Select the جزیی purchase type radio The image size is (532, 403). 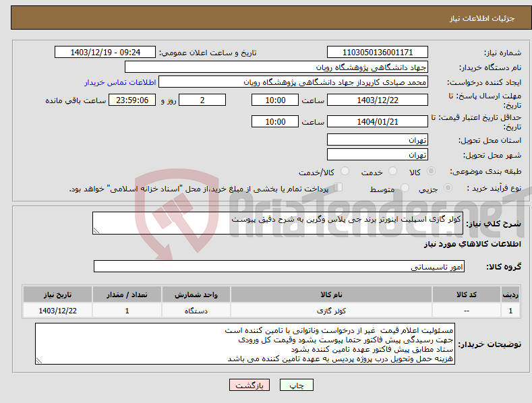pyautogui.click(x=448, y=188)
